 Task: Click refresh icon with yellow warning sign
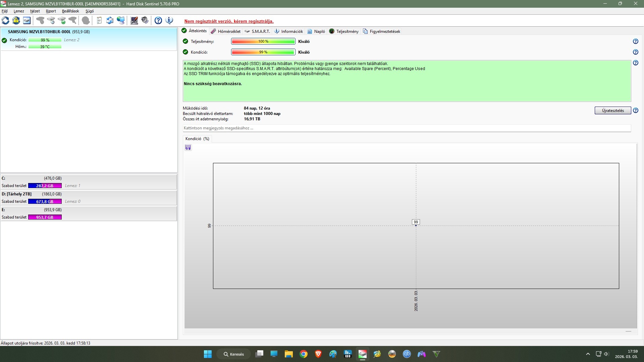tap(16, 21)
